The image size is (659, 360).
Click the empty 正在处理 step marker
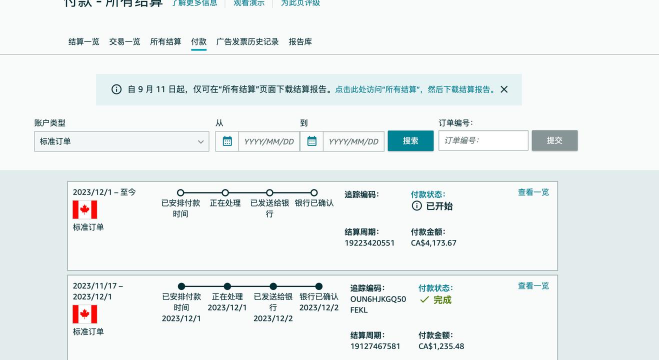pyautogui.click(x=225, y=193)
